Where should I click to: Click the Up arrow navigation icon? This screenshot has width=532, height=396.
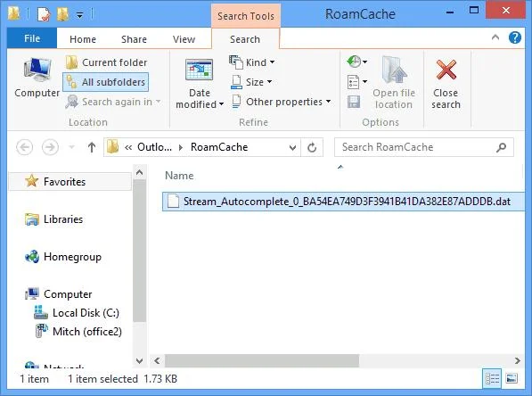pyautogui.click(x=92, y=147)
